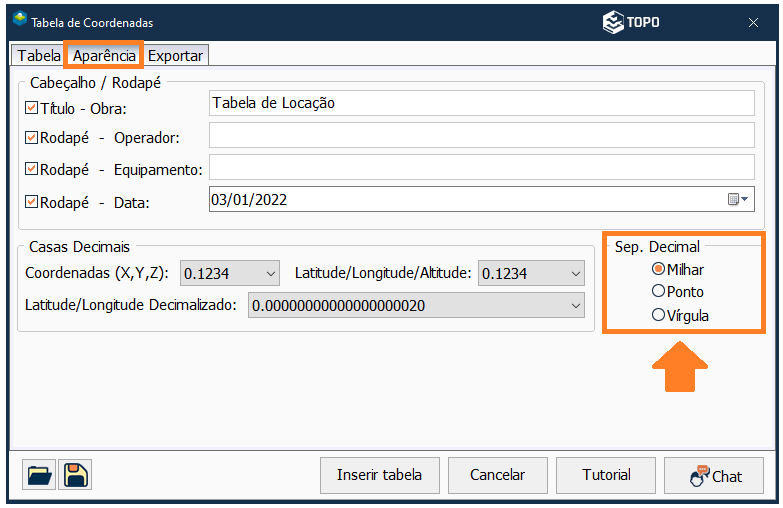Open the calendar picker in date field
The image size is (783, 508).
click(x=738, y=200)
